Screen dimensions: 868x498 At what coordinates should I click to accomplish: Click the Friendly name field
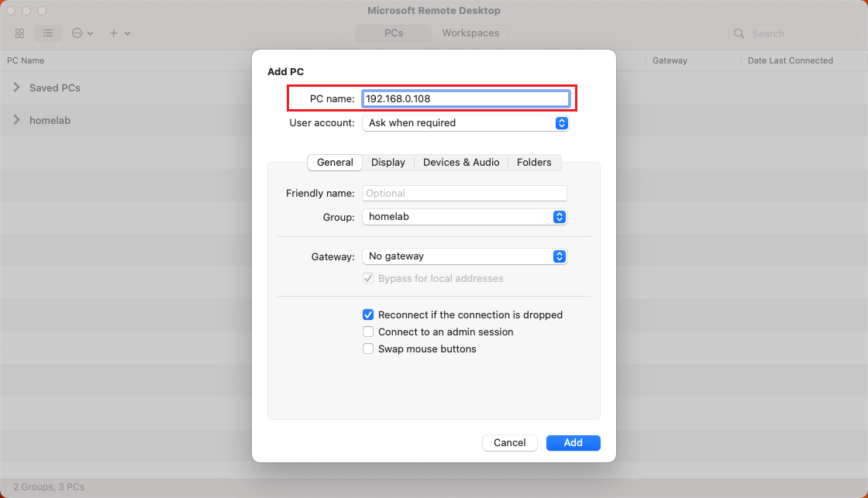click(464, 193)
